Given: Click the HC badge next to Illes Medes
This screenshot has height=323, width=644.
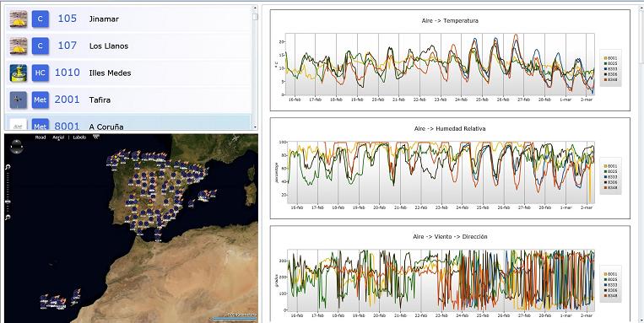Looking at the screenshot, I should pos(41,73).
